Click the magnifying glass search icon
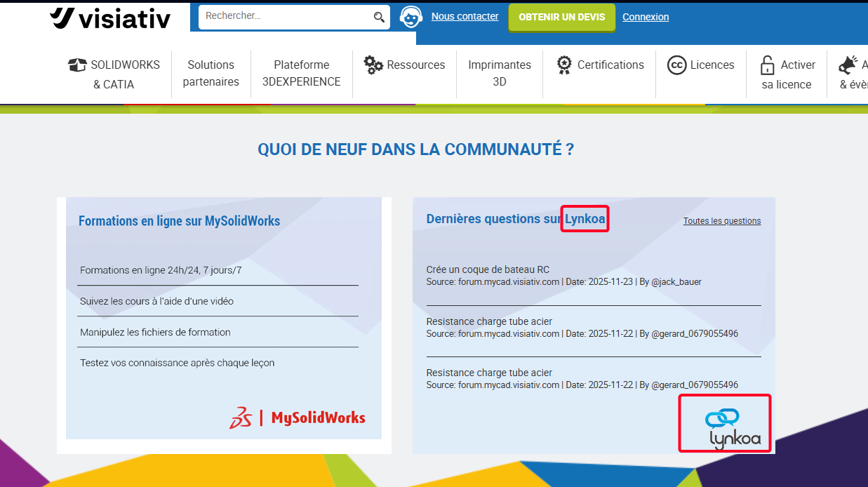This screenshot has height=487, width=868. pos(379,18)
